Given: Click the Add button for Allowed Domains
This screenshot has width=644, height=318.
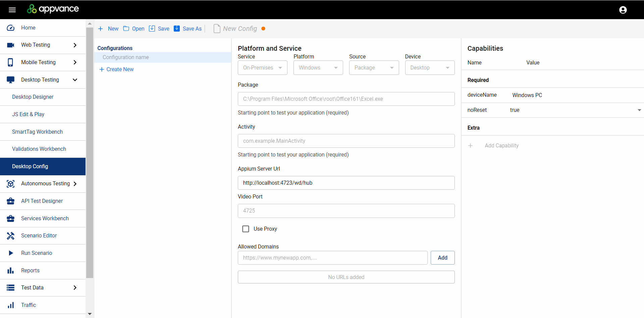Looking at the screenshot, I should pyautogui.click(x=442, y=258).
